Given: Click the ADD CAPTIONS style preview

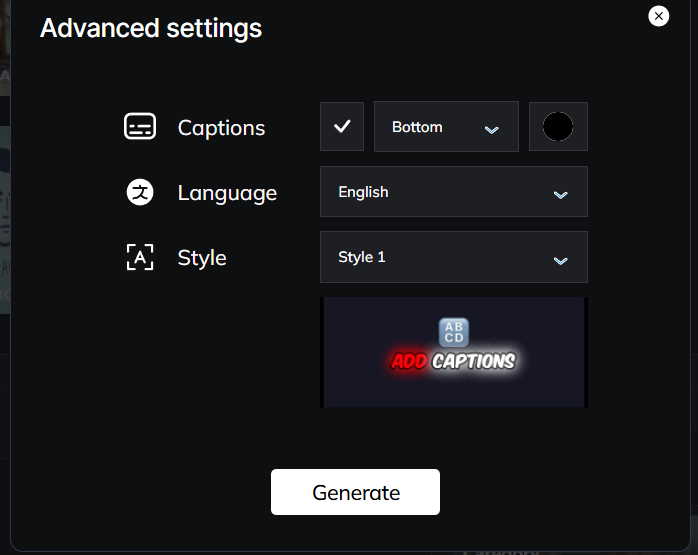Looking at the screenshot, I should pyautogui.click(x=454, y=352).
